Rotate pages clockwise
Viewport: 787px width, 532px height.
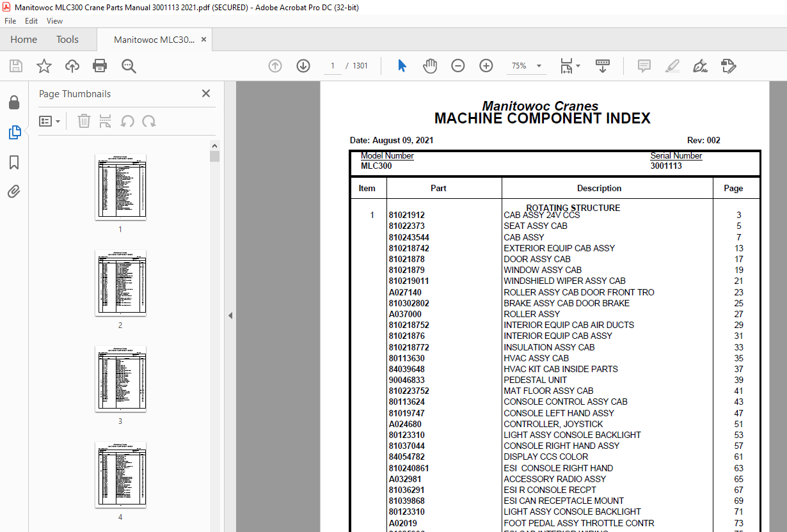pos(149,121)
